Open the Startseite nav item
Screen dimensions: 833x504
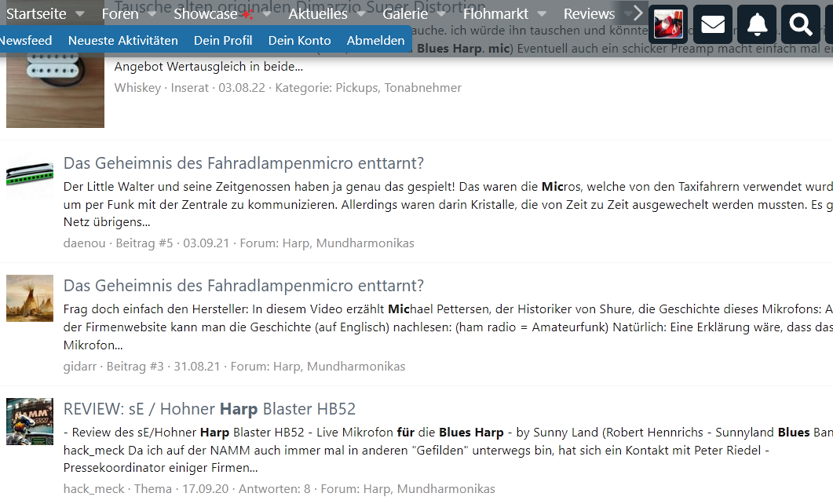(x=36, y=14)
